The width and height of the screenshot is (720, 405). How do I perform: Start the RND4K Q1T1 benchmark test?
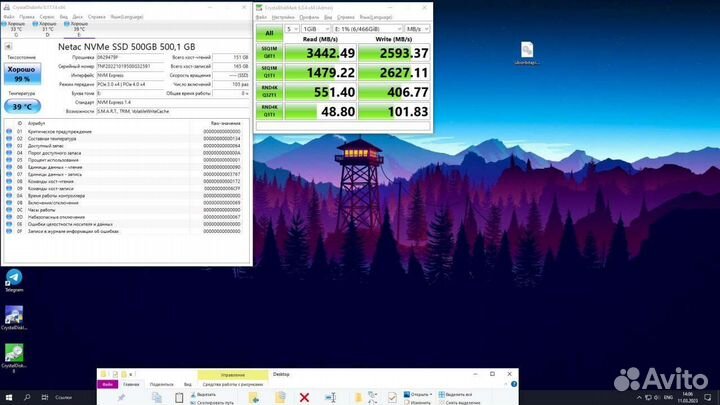point(269,111)
